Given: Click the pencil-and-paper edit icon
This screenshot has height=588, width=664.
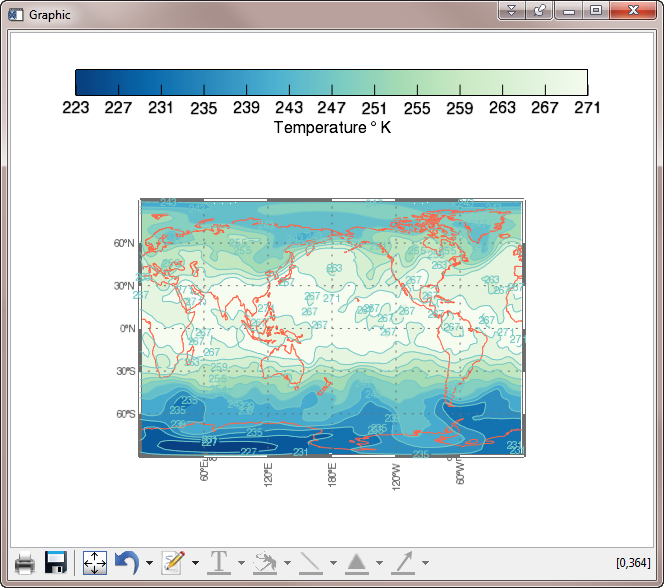Looking at the screenshot, I should tap(174, 563).
